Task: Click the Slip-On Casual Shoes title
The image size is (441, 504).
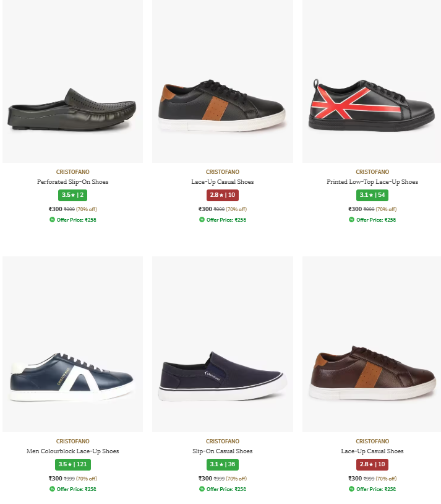Action: point(223,451)
